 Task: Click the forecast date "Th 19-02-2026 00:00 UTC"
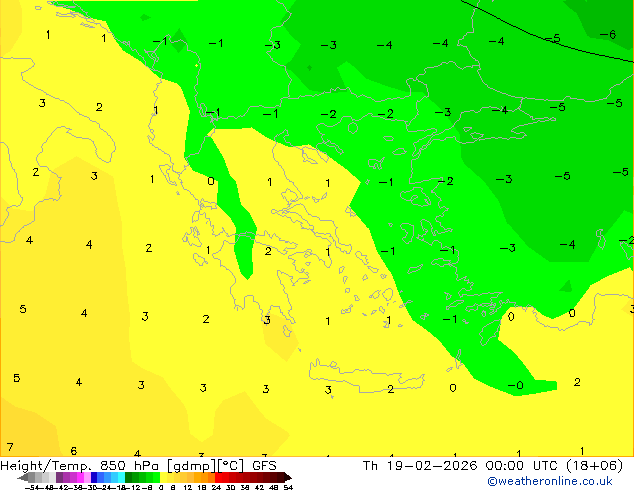pyautogui.click(x=461, y=466)
